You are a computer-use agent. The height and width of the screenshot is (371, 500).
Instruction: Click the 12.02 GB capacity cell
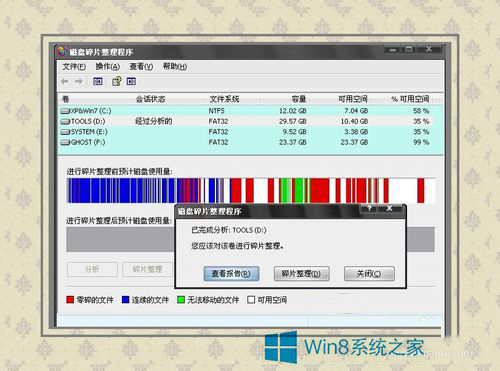[293, 111]
